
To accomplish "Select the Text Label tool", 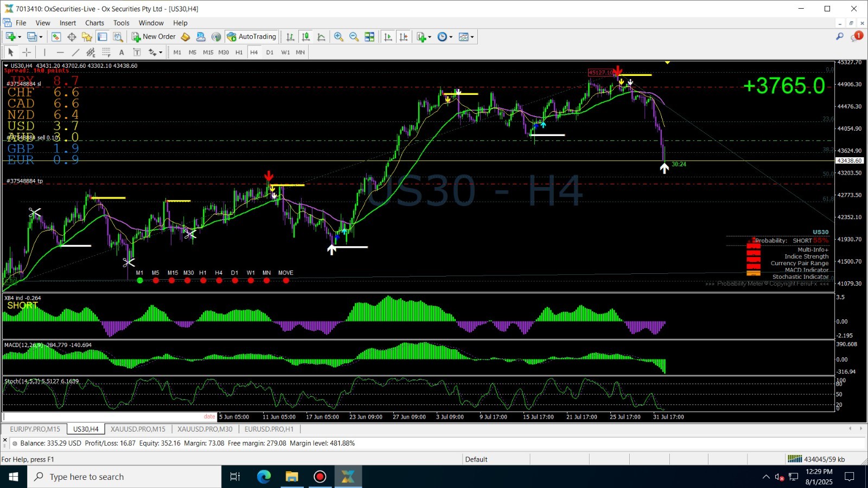I will coord(137,52).
